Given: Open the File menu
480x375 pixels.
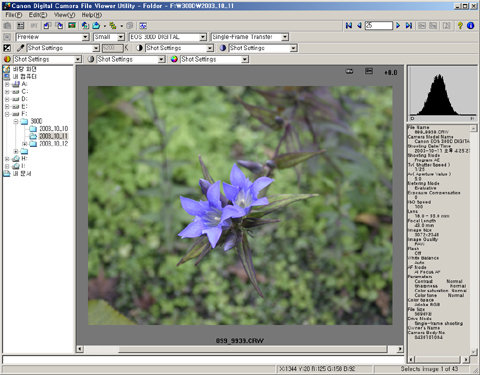Looking at the screenshot, I should [14, 15].
